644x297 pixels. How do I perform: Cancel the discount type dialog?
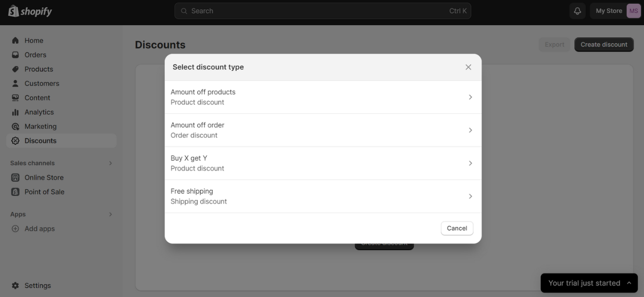[x=456, y=228]
